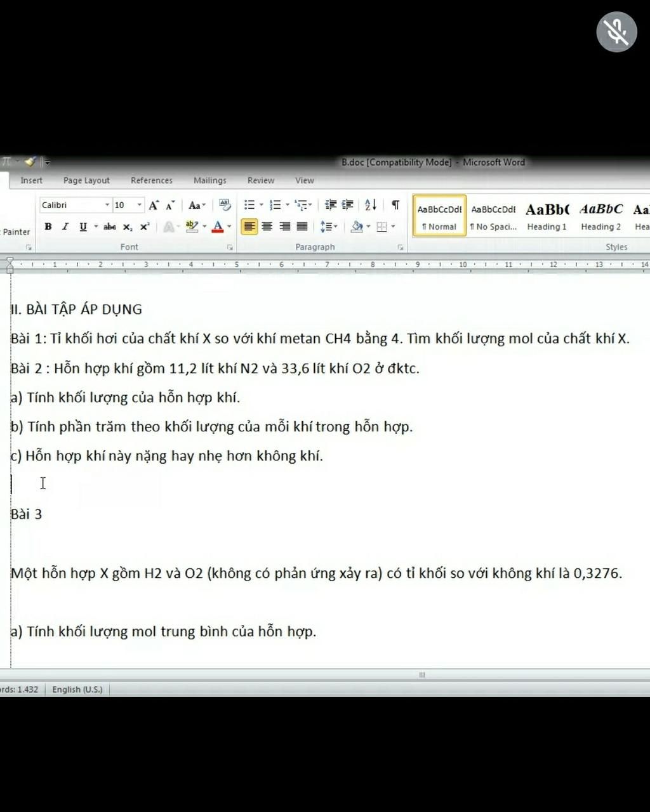Open line spacing options
Image resolution: width=650 pixels, height=812 pixels.
click(x=328, y=226)
